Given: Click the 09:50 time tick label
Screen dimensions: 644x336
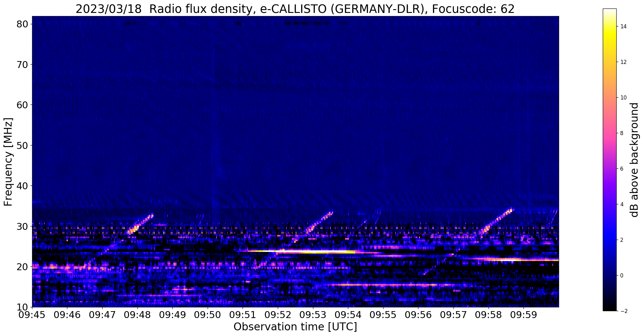Looking at the screenshot, I should coord(208,315).
